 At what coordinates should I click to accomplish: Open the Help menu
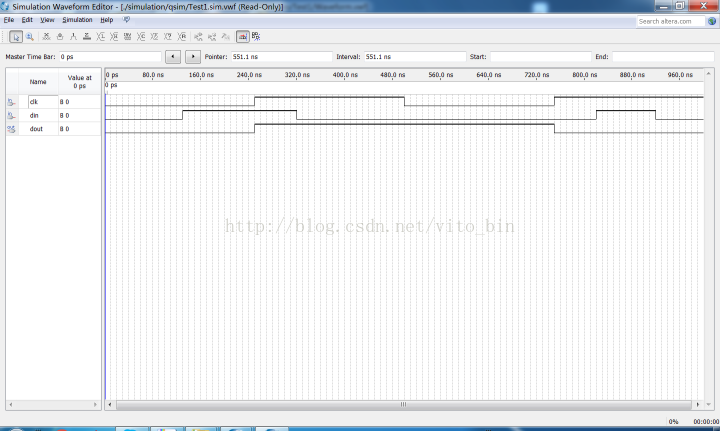pyautogui.click(x=107, y=20)
